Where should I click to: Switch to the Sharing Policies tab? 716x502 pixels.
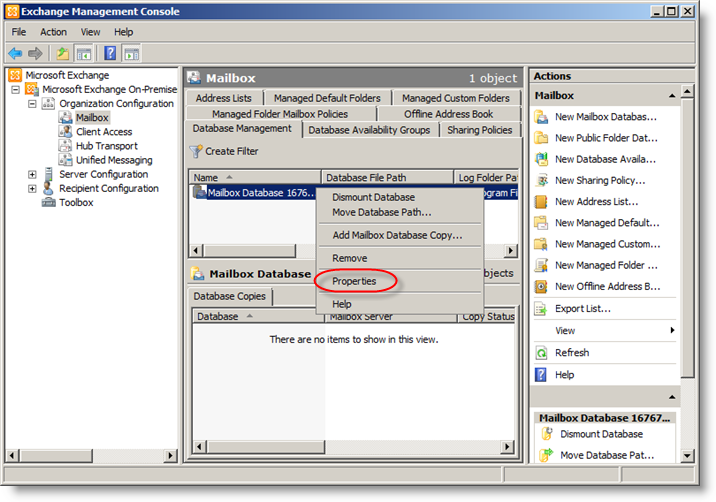pos(479,130)
